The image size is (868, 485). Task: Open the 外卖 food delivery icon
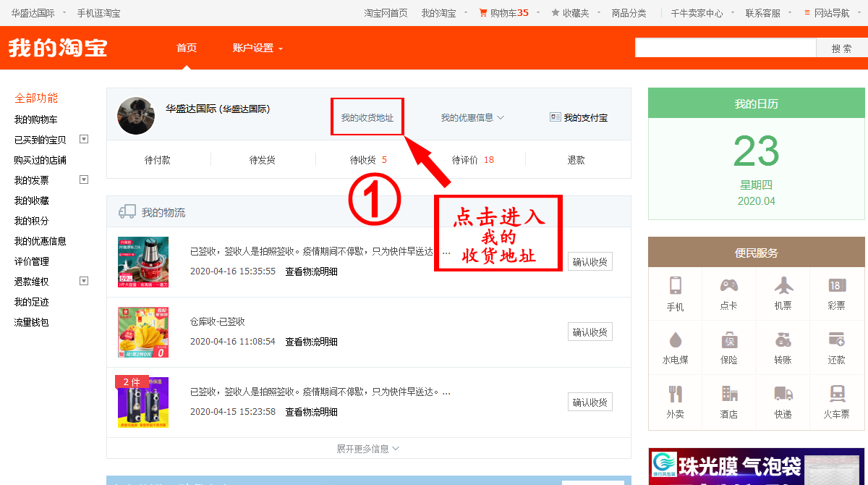click(x=675, y=394)
